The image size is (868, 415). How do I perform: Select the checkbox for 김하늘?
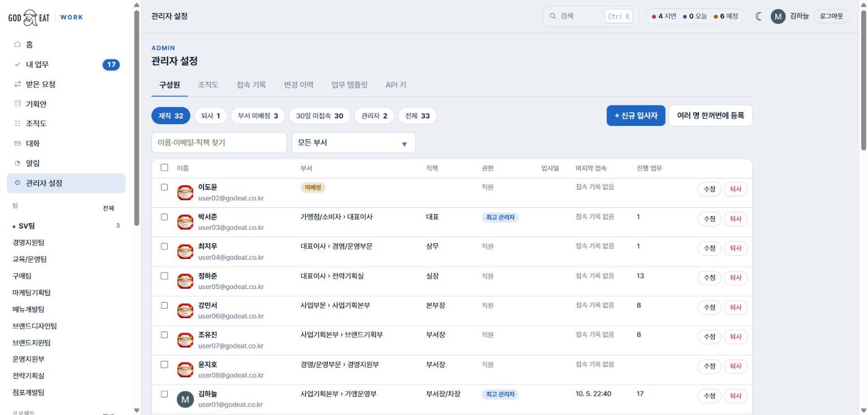click(x=164, y=394)
